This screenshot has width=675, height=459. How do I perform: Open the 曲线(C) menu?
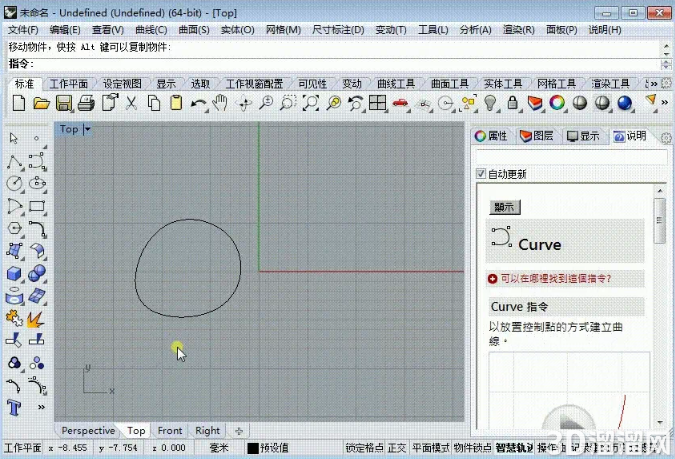[151, 30]
